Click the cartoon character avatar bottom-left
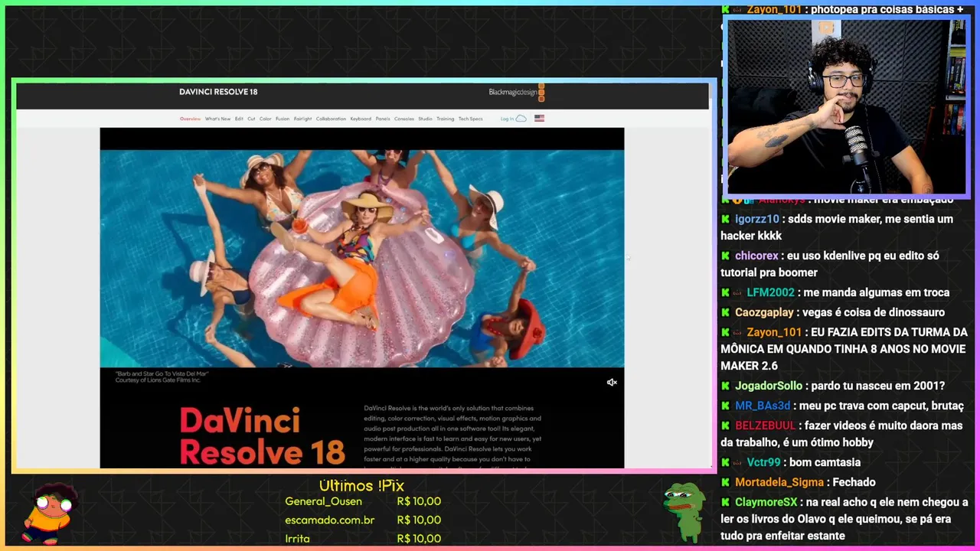980x551 pixels. (49, 513)
